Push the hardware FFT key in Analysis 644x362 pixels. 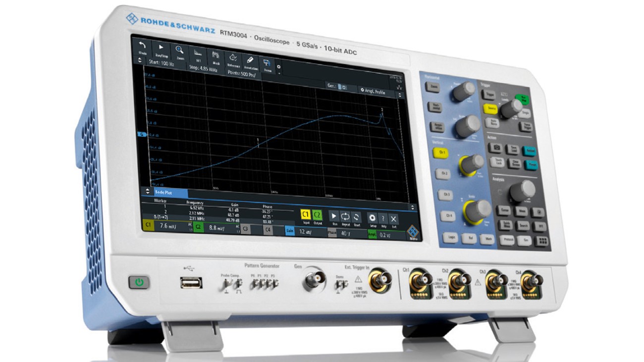pyautogui.click(x=540, y=226)
